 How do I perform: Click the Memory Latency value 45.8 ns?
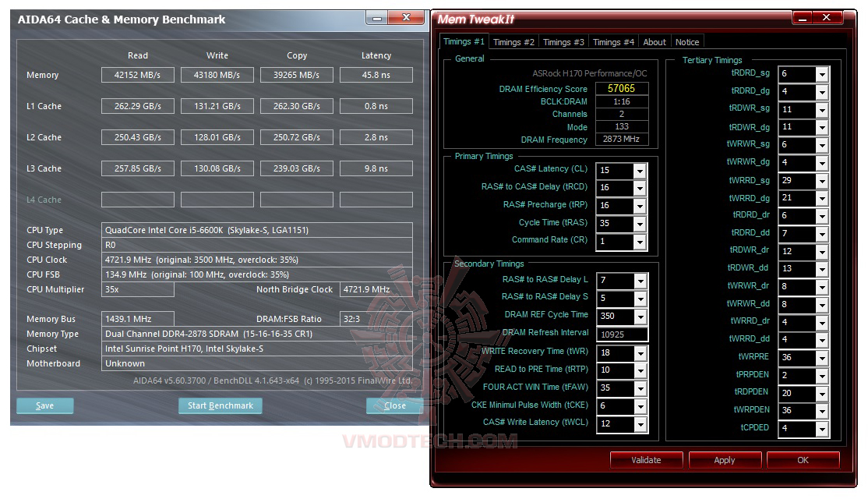click(376, 75)
